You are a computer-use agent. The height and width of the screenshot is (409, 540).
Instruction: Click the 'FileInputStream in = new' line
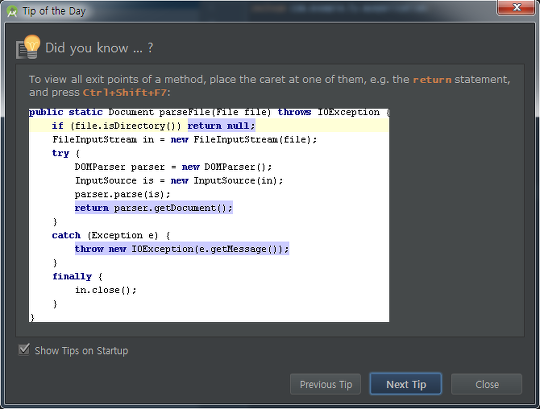pyautogui.click(x=185, y=139)
